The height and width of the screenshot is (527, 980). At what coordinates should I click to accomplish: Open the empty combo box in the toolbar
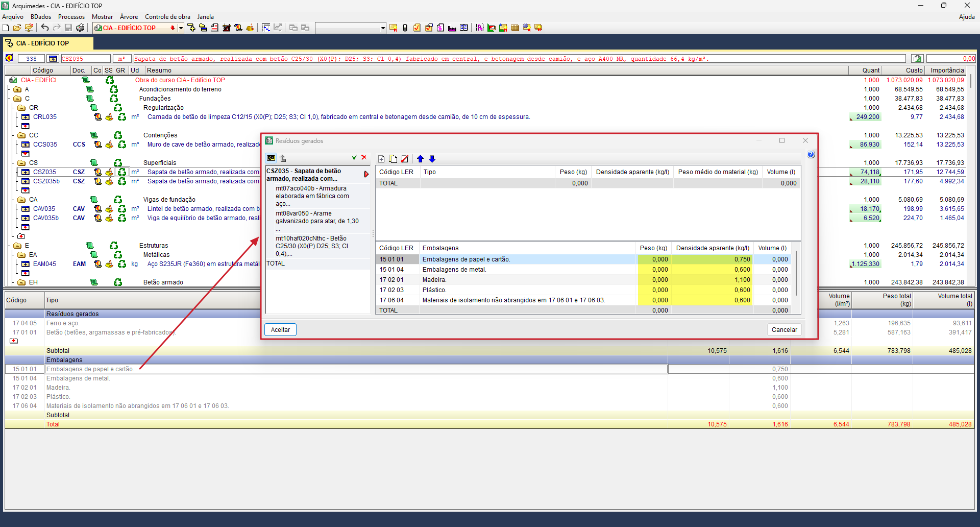[383, 28]
